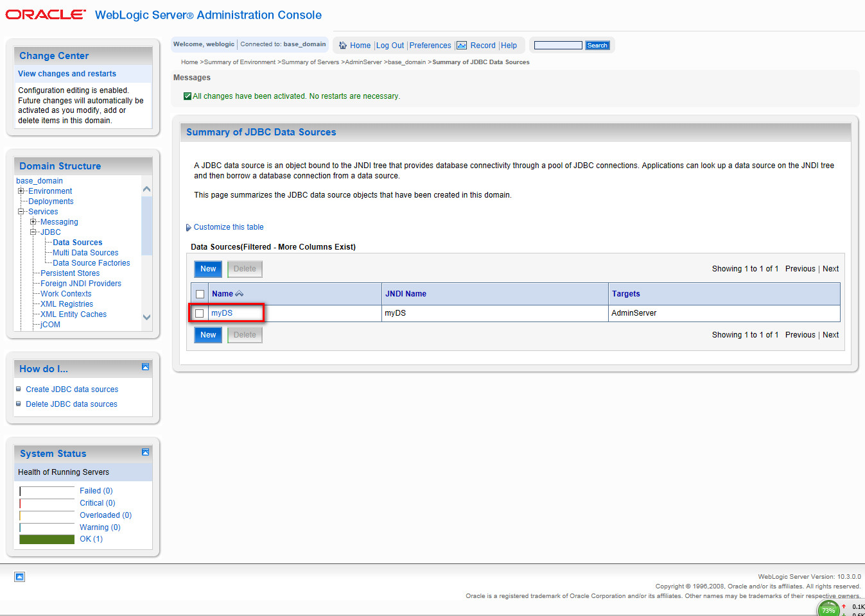Check the myDS row checkbox
The image size is (865, 616).
point(199,313)
